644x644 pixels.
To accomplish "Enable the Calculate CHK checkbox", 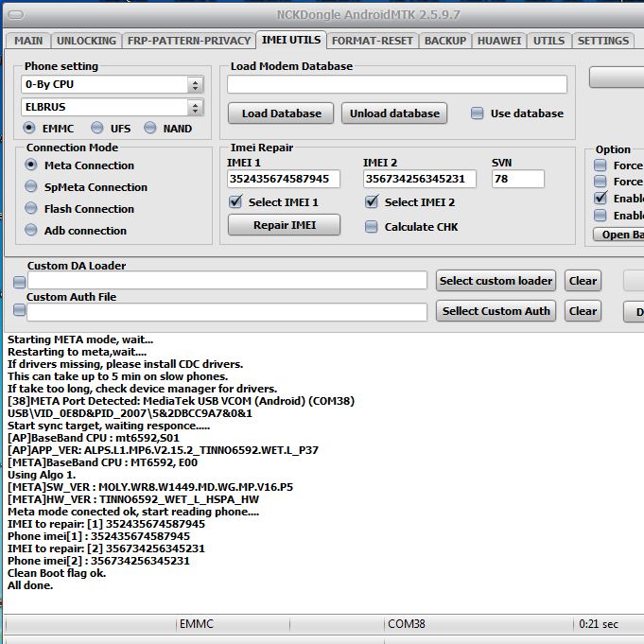I will pyautogui.click(x=372, y=226).
